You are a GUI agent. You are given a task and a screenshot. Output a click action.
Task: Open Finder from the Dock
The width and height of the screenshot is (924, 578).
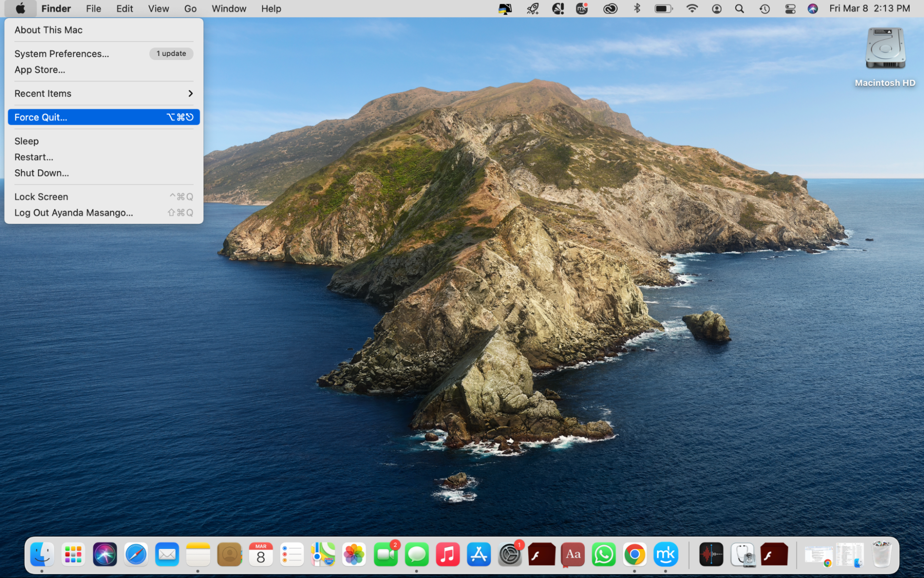[42, 554]
